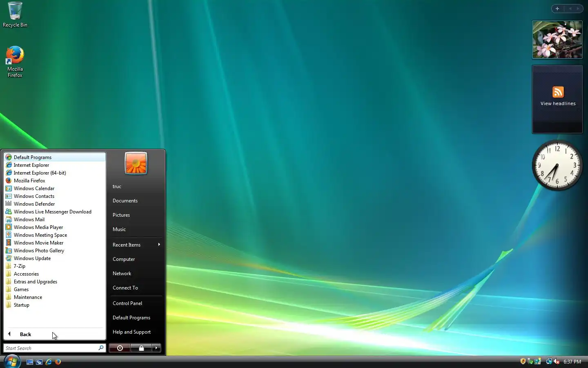Image resolution: width=588 pixels, height=368 pixels.
Task: Click the sidebar previous page arrow
Action: [x=570, y=9]
